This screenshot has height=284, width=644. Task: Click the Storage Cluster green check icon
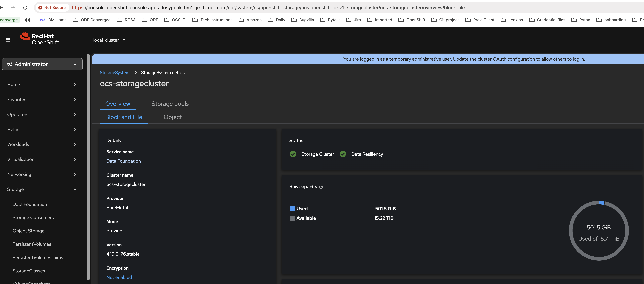click(293, 154)
